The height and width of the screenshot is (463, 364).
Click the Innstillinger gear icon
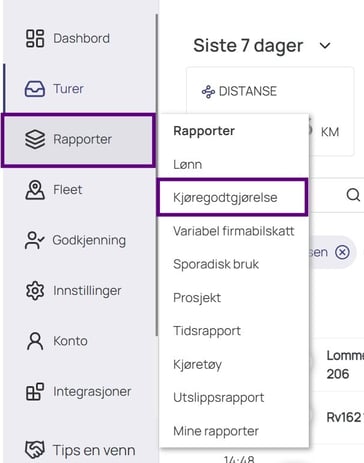pyautogui.click(x=35, y=291)
